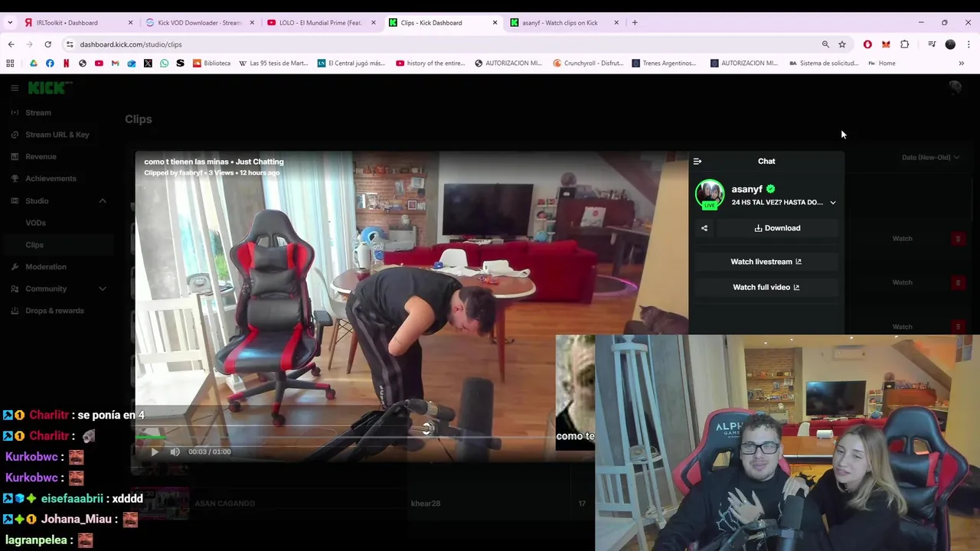The width and height of the screenshot is (980, 551).
Task: Click the asanyf channel avatar
Action: coord(710,194)
